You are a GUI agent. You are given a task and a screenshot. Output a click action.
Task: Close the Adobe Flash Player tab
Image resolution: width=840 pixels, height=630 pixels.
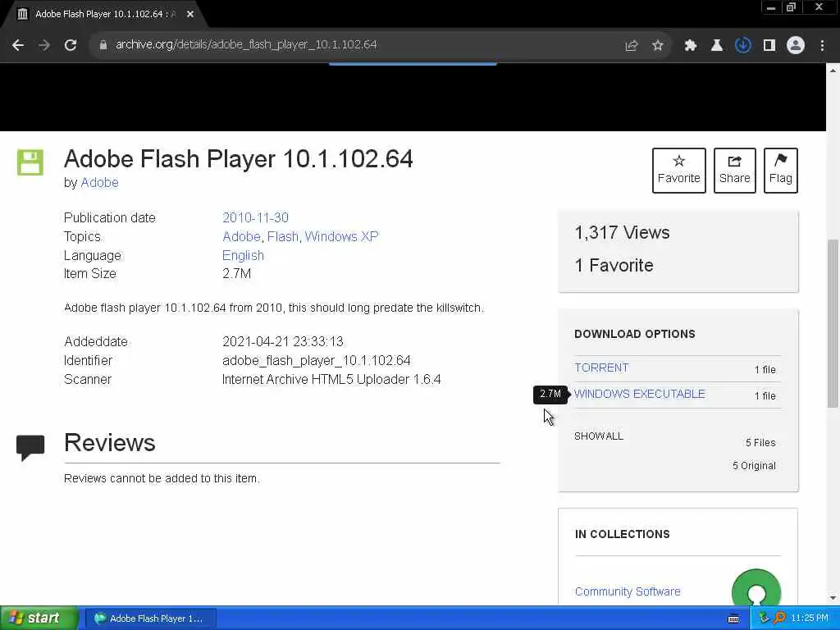(x=190, y=15)
